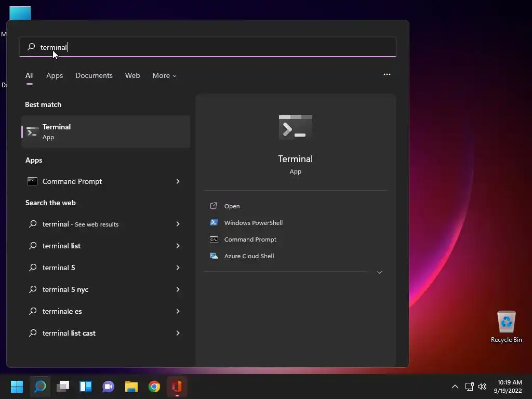Open the clock and date flyout
The image size is (532, 399).
click(508, 387)
